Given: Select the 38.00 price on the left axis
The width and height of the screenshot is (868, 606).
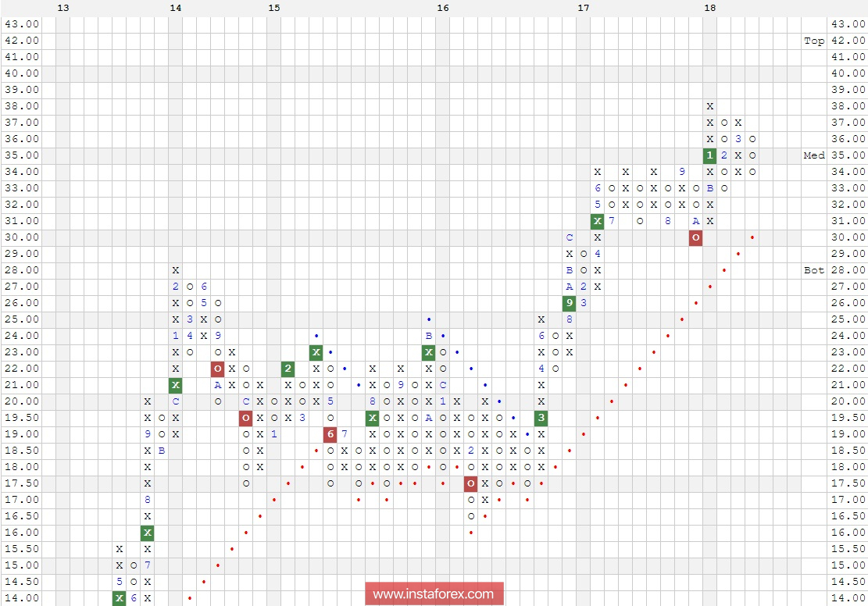Looking at the screenshot, I should 22,105.
